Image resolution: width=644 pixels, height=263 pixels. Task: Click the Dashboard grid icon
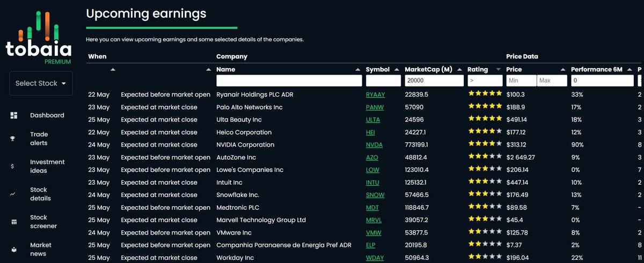[13, 115]
